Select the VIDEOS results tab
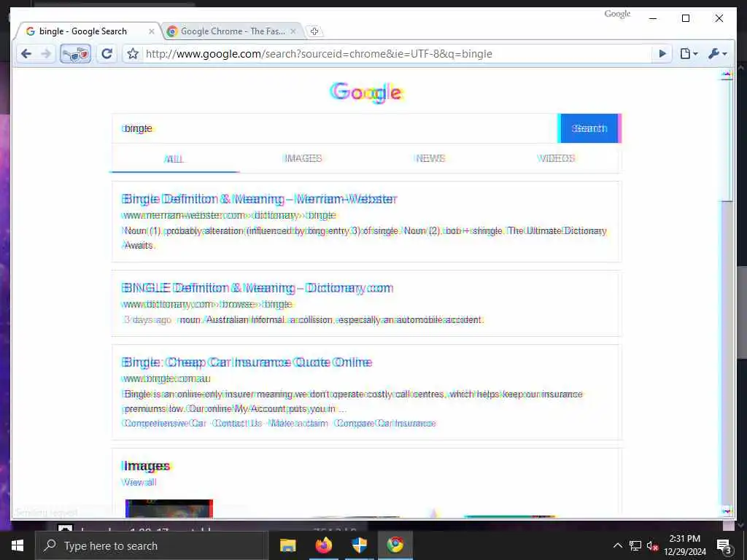Screen dimensions: 747x560 [x=556, y=158]
